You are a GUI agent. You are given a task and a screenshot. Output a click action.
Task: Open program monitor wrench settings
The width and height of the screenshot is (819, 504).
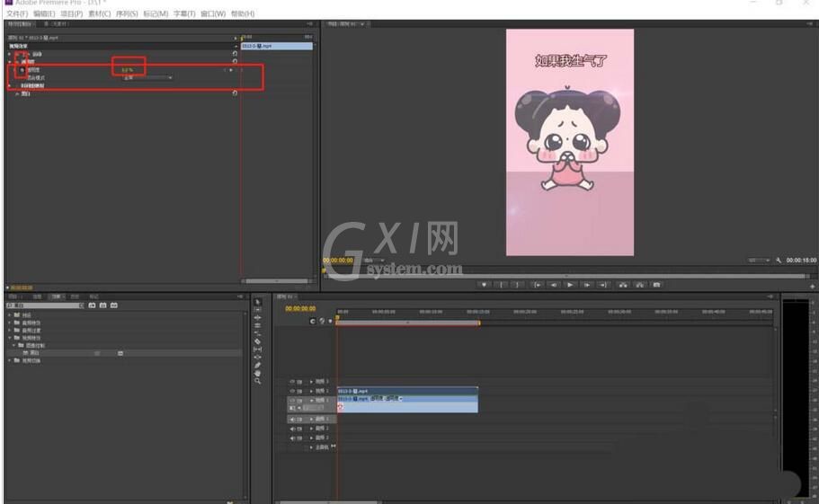pos(779,260)
